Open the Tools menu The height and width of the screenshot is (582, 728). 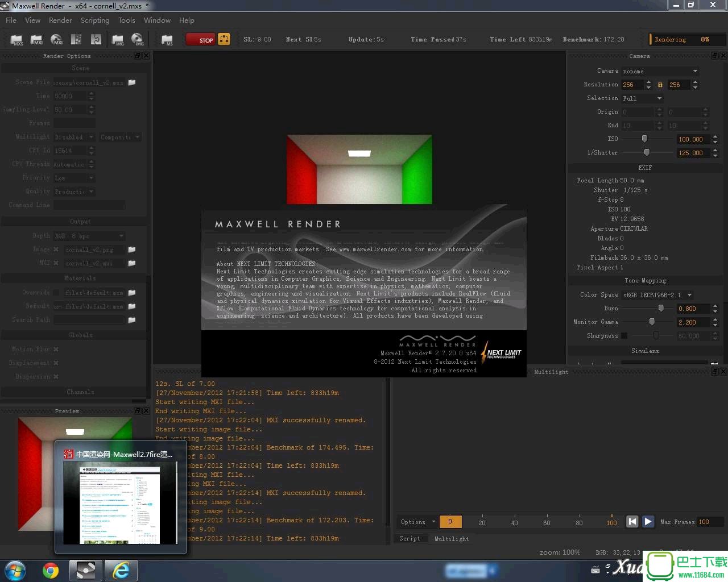[127, 20]
